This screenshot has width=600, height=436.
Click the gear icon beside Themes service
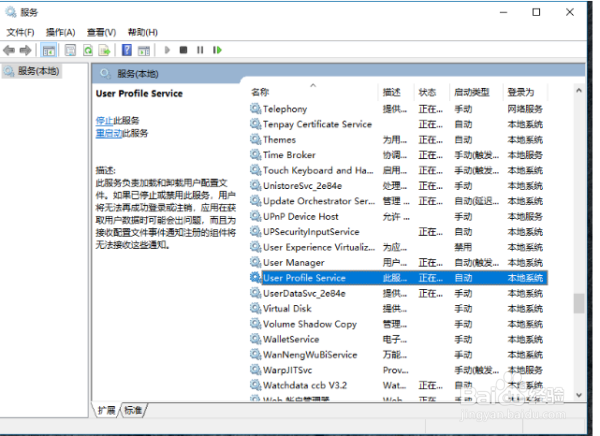(x=255, y=139)
